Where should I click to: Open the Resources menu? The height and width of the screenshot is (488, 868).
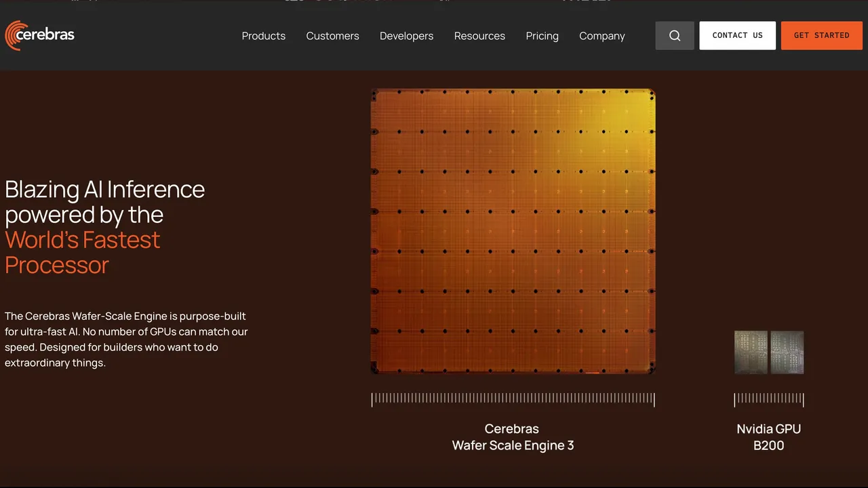tap(479, 36)
